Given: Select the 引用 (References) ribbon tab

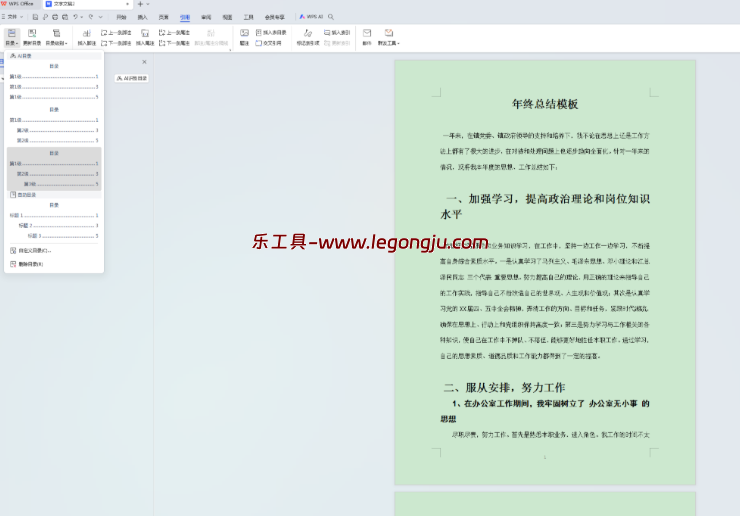Looking at the screenshot, I should pos(185,17).
